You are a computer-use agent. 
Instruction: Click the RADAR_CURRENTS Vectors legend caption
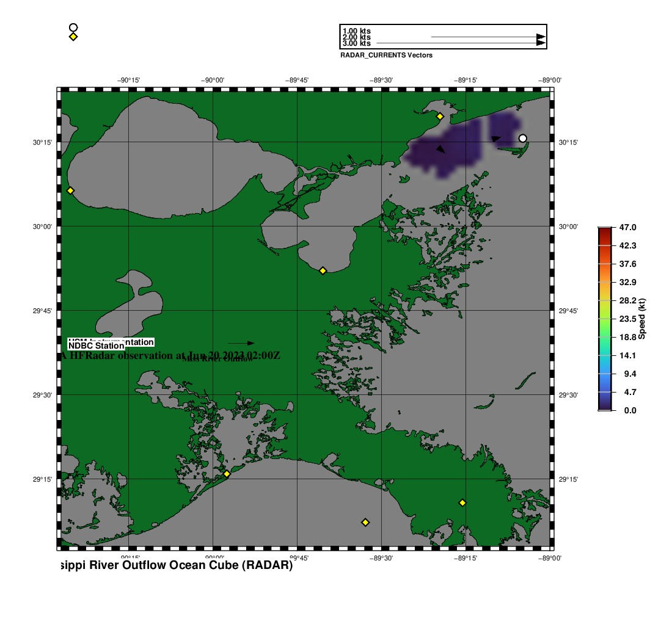coord(386,56)
